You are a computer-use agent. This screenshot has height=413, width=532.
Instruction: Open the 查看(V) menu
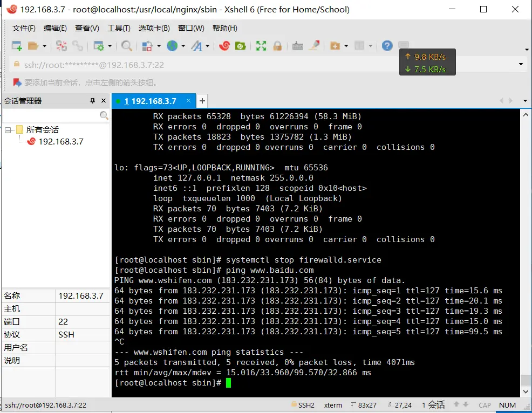(x=87, y=28)
